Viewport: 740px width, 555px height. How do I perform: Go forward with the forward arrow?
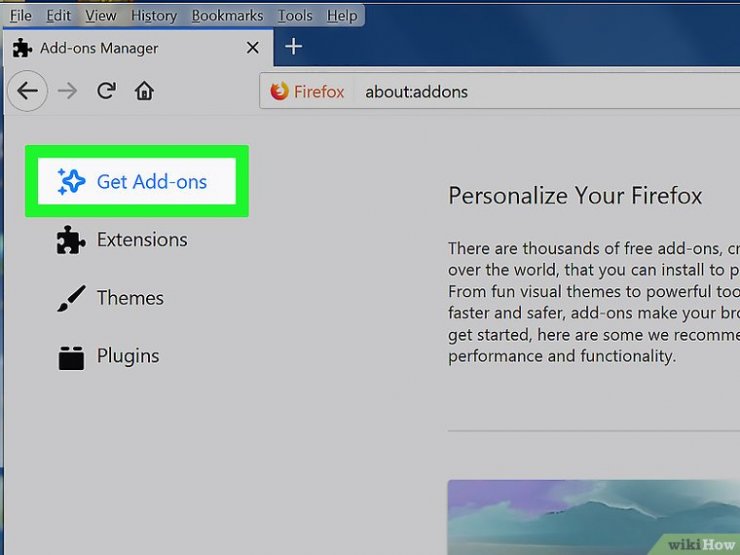(67, 91)
